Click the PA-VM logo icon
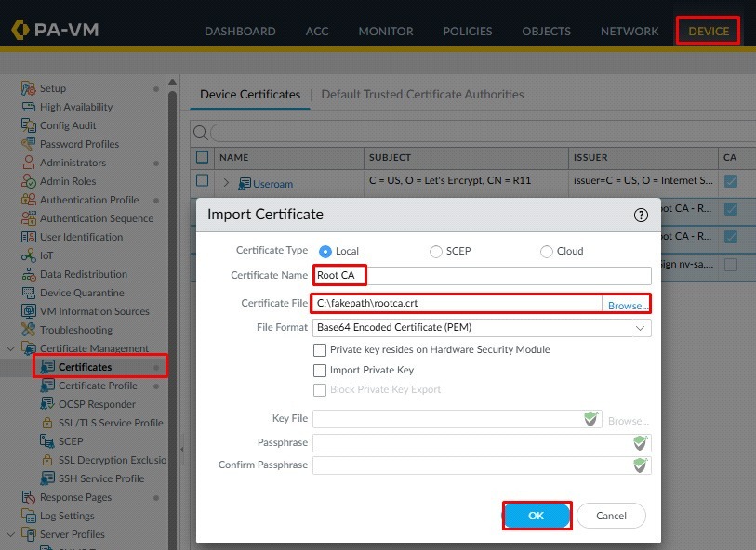 point(20,30)
